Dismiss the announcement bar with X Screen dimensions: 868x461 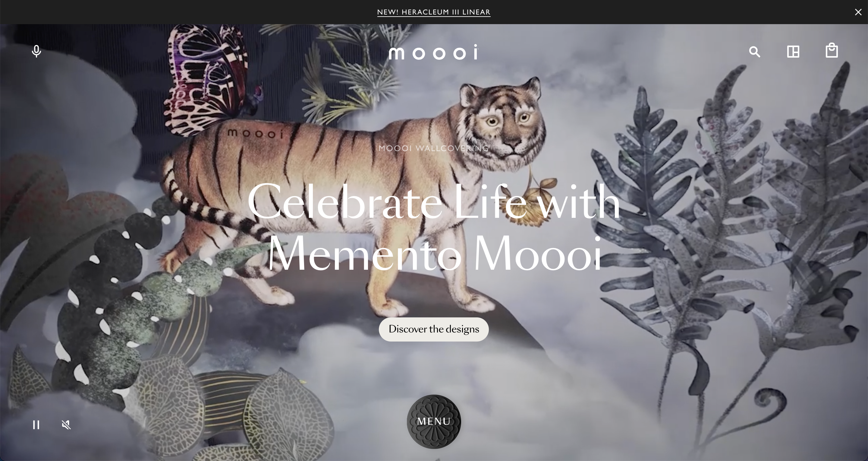pyautogui.click(x=858, y=12)
